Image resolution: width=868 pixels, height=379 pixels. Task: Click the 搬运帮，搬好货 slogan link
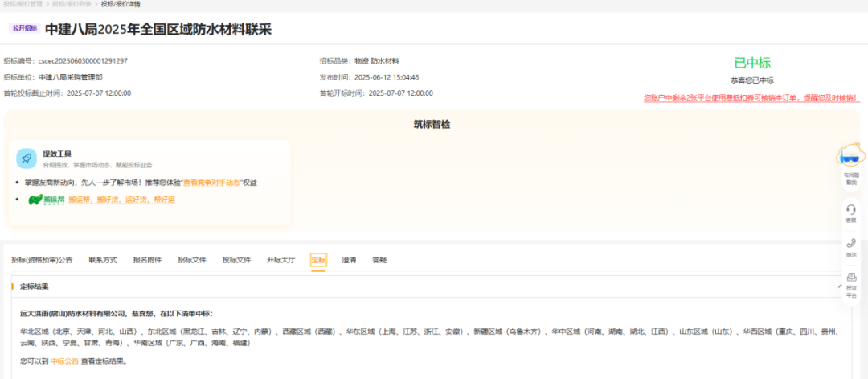(x=122, y=200)
